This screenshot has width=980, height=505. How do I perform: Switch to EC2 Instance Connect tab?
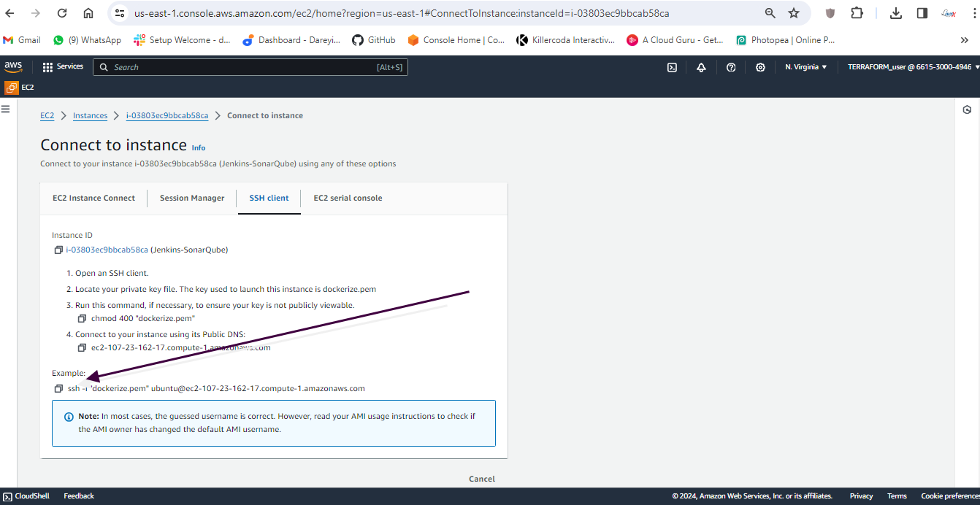[93, 198]
